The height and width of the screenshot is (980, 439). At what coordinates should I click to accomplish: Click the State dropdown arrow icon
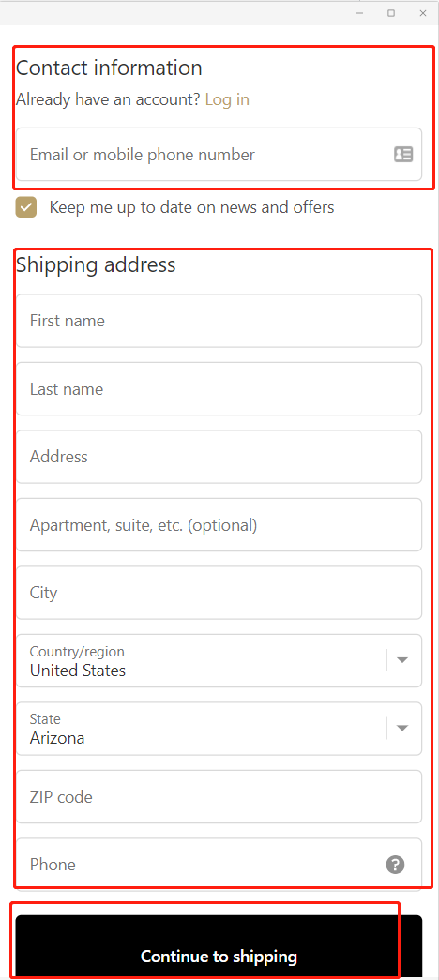click(x=402, y=728)
